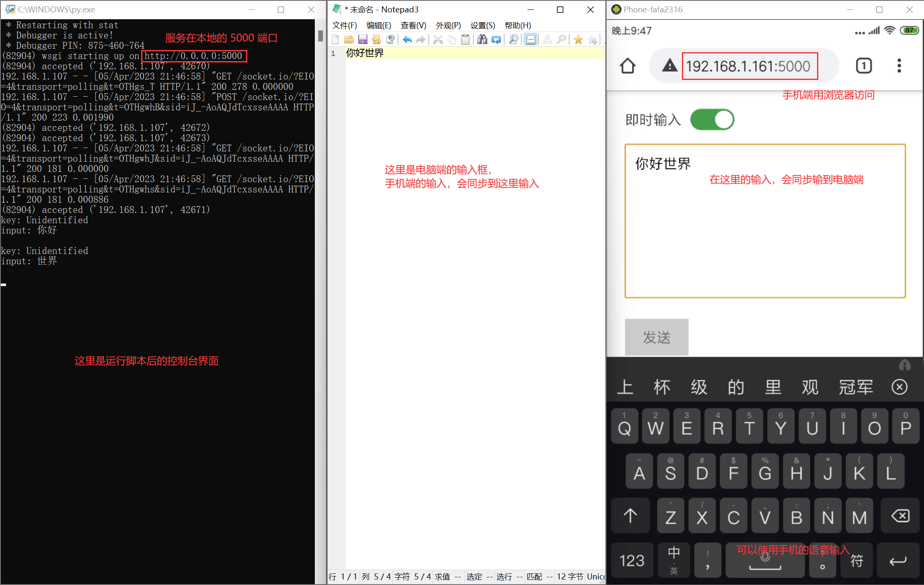Click the console vertical scrollbar thumb

pos(320,36)
